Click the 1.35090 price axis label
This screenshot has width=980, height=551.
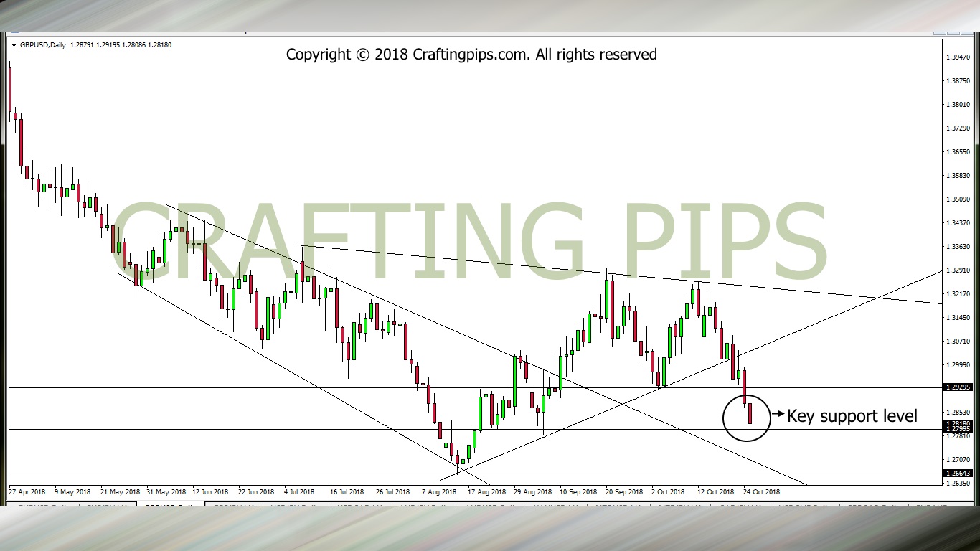(959, 199)
